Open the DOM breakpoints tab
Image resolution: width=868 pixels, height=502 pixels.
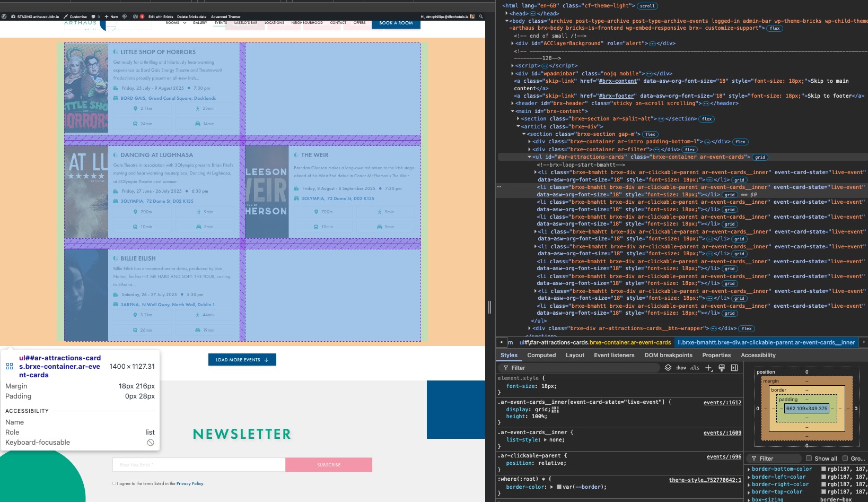(x=668, y=355)
